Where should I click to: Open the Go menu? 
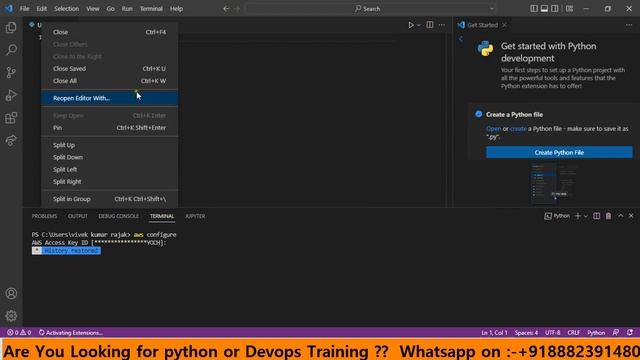coord(110,9)
